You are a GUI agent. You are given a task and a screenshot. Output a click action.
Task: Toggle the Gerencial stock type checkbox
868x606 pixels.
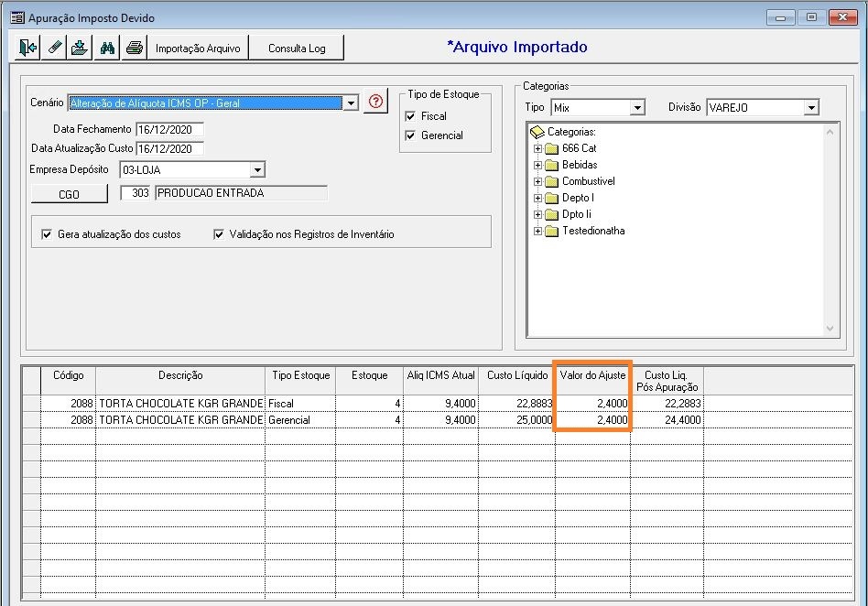[x=410, y=135]
